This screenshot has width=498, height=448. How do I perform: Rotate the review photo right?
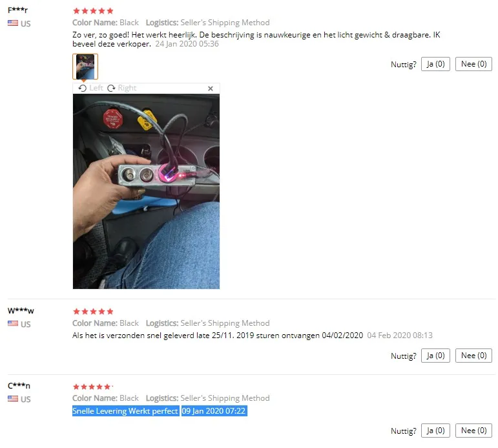[x=122, y=88]
